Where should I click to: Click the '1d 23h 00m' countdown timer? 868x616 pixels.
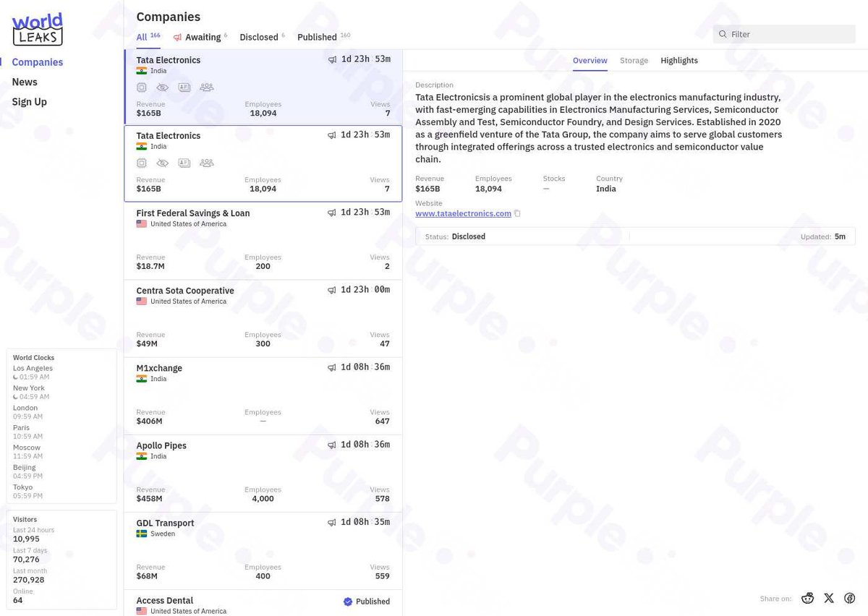365,290
